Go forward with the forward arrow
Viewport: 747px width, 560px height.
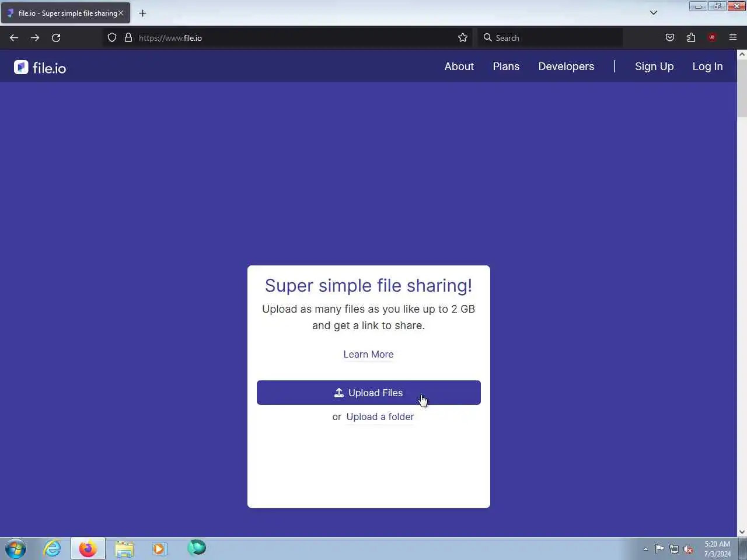(35, 38)
